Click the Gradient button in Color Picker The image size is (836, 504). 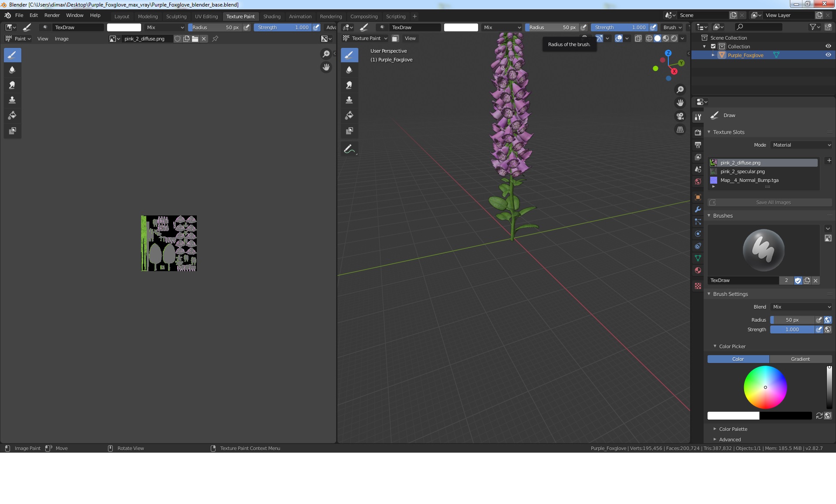coord(800,359)
